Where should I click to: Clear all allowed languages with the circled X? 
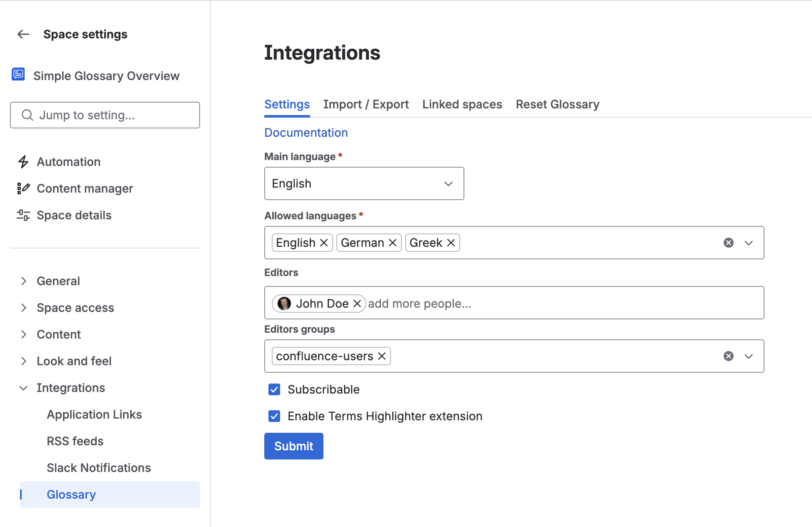(x=729, y=243)
